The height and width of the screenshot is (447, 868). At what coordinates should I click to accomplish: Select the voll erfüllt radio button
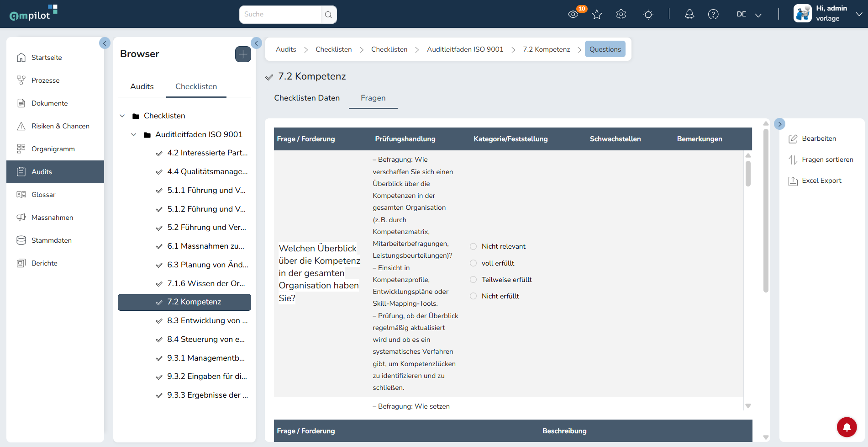pos(473,263)
